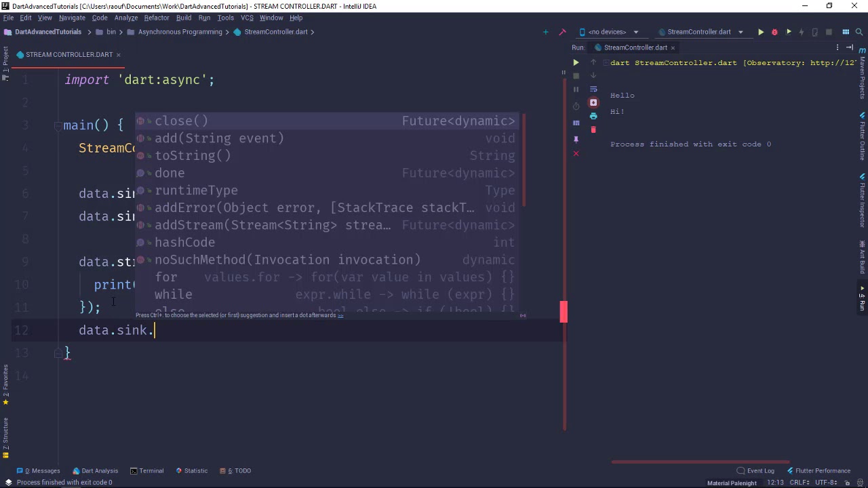The image size is (868, 488).
Task: Pause output in the Run panel
Action: click(576, 89)
